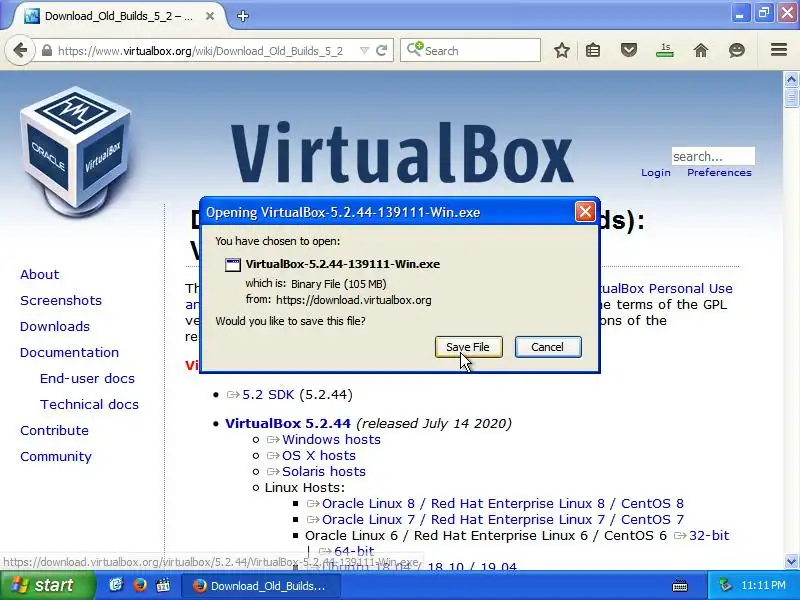Click the VirtualBox site search field
This screenshot has height=600, width=800.
coord(713,156)
